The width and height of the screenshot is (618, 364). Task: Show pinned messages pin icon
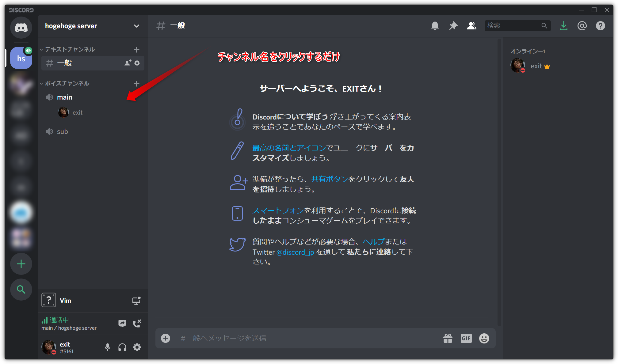click(x=453, y=26)
